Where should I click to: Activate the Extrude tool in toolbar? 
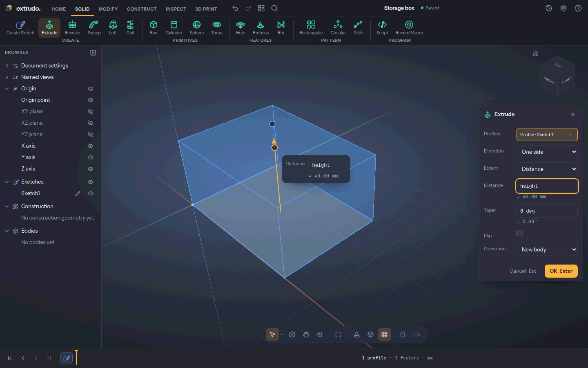coord(49,28)
